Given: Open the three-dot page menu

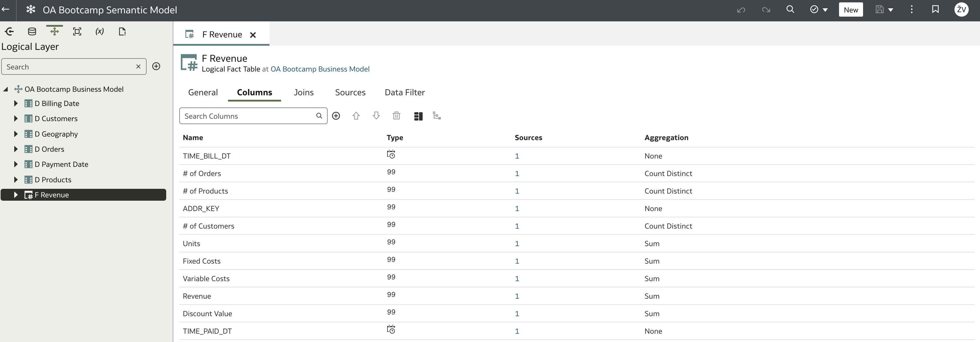Looking at the screenshot, I should (x=911, y=9).
